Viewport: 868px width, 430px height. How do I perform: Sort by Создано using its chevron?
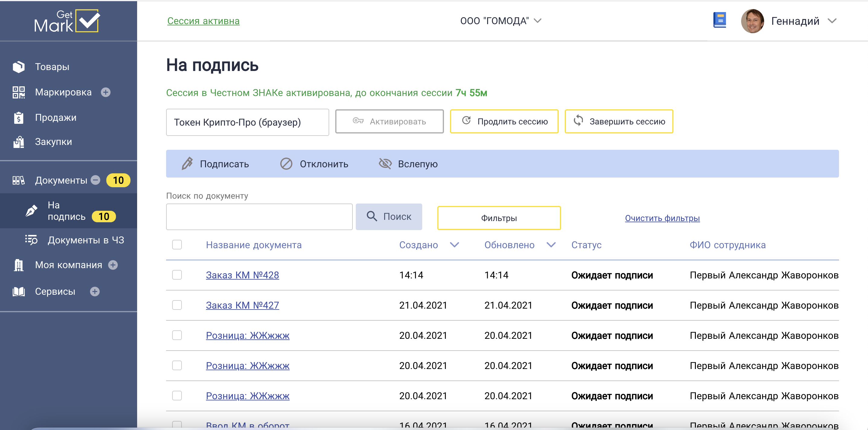(x=455, y=245)
